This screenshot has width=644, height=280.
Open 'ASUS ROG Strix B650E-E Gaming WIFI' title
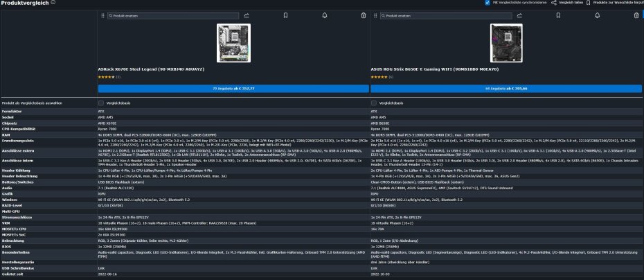pos(435,69)
